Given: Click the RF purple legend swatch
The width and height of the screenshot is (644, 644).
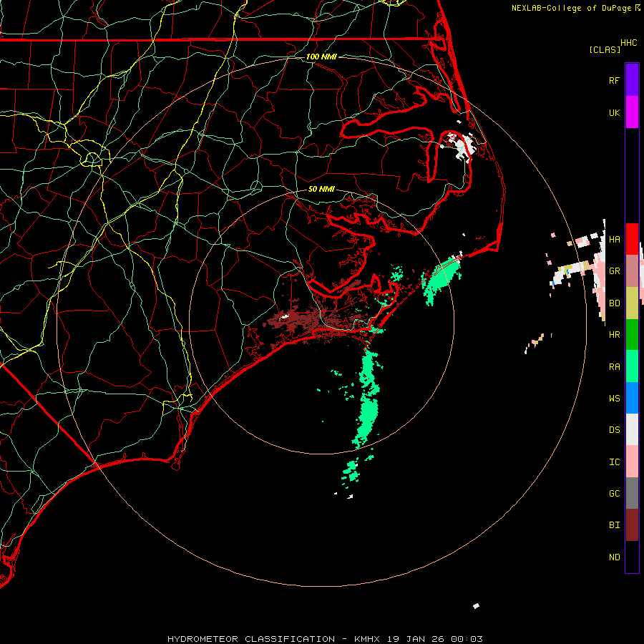Looking at the screenshot, I should (x=632, y=80).
